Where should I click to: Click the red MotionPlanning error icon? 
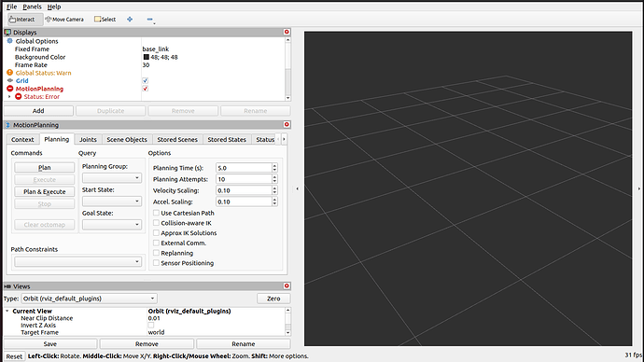10,89
